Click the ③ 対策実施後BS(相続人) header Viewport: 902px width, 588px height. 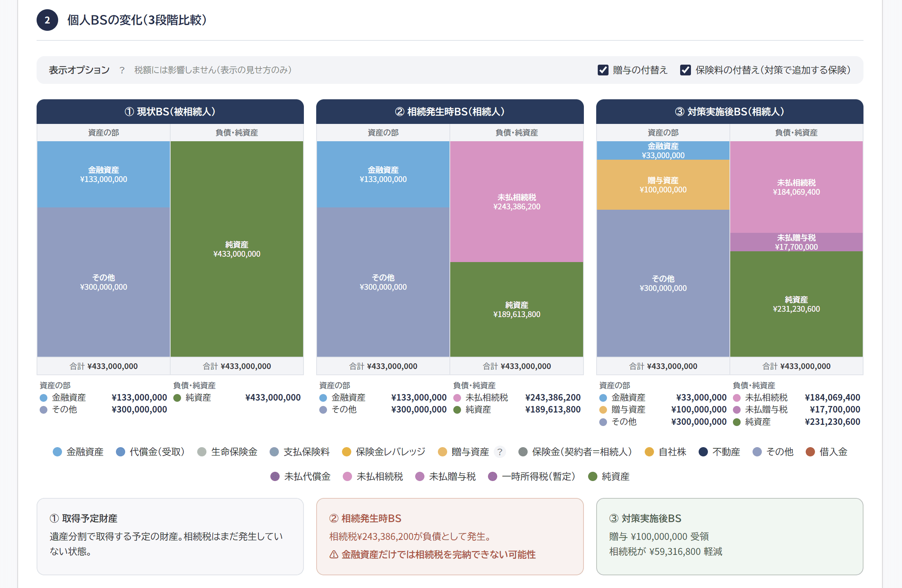click(x=729, y=112)
